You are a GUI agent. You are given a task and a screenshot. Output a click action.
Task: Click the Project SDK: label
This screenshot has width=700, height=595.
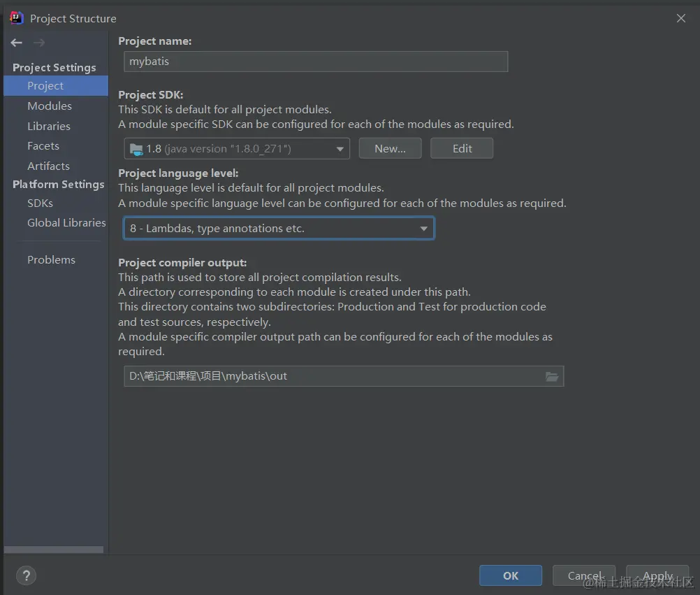[x=150, y=94]
